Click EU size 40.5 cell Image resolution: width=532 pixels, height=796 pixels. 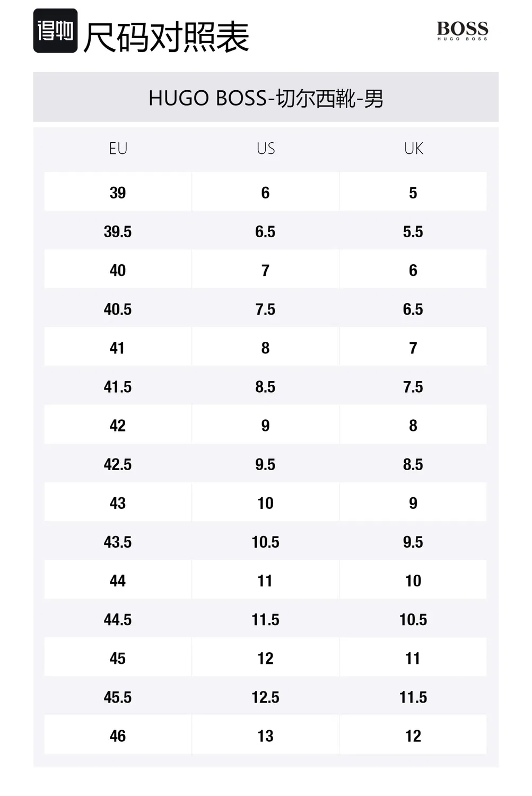tap(118, 309)
